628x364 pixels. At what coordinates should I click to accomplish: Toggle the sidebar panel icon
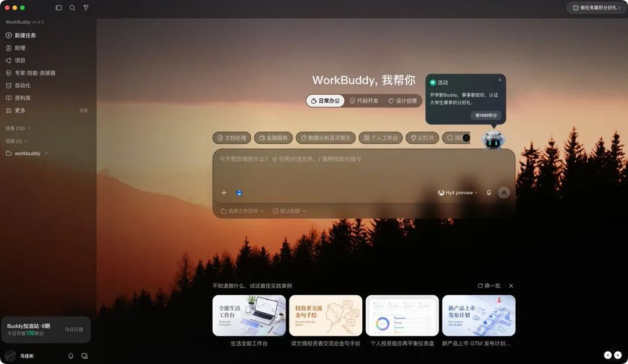pyautogui.click(x=59, y=8)
